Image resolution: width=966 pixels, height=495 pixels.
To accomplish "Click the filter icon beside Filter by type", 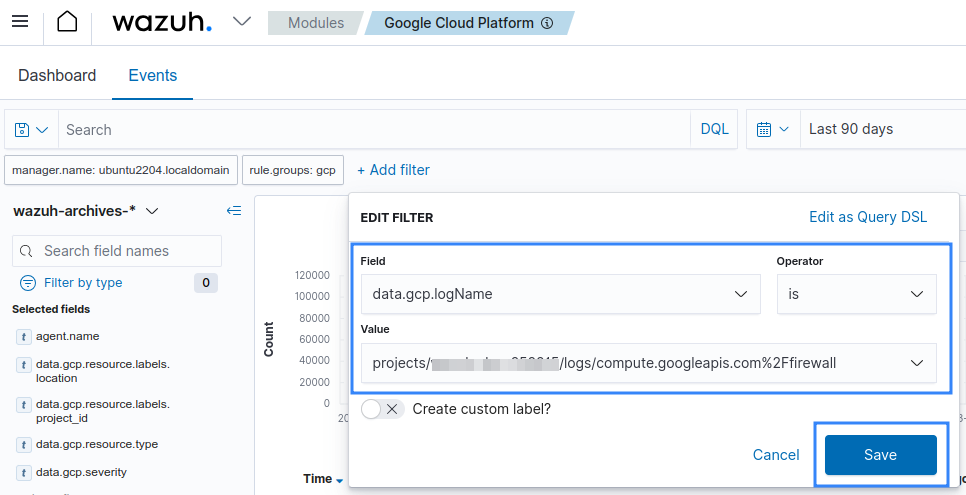I will coord(28,283).
